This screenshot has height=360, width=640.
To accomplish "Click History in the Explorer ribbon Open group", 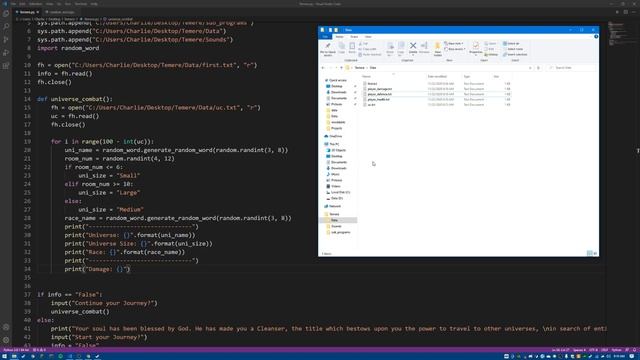I will pos(491,54).
